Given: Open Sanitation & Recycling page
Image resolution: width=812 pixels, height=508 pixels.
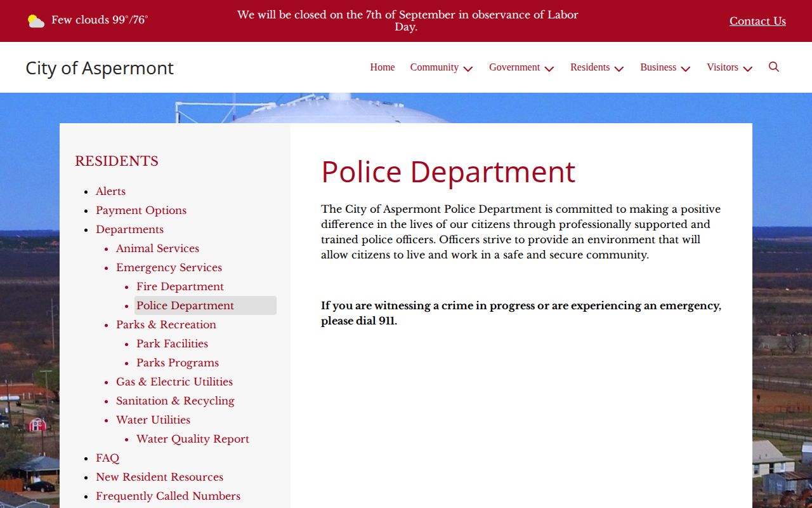Looking at the screenshot, I should click(x=175, y=401).
